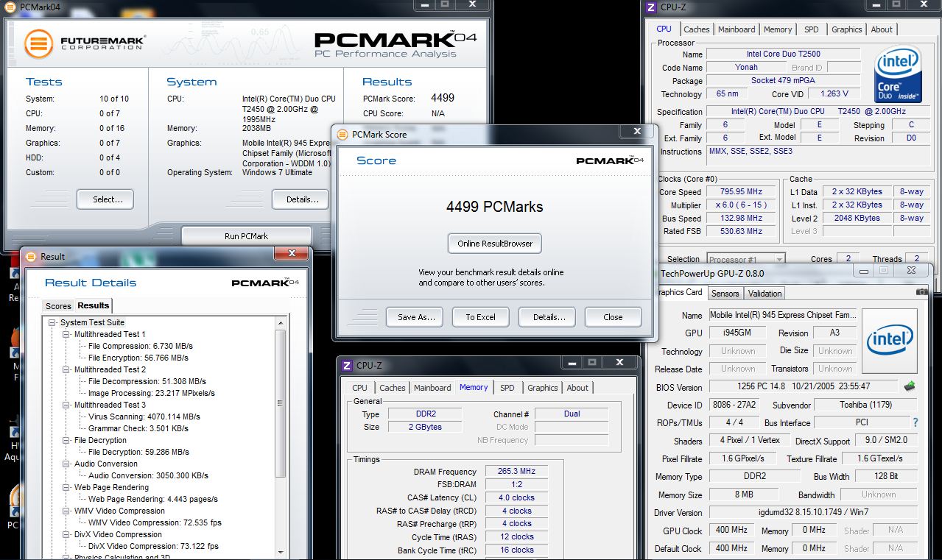Select 'Virus Scanning: 4070.114 MB/s' row
The height and width of the screenshot is (560, 942).
click(144, 417)
